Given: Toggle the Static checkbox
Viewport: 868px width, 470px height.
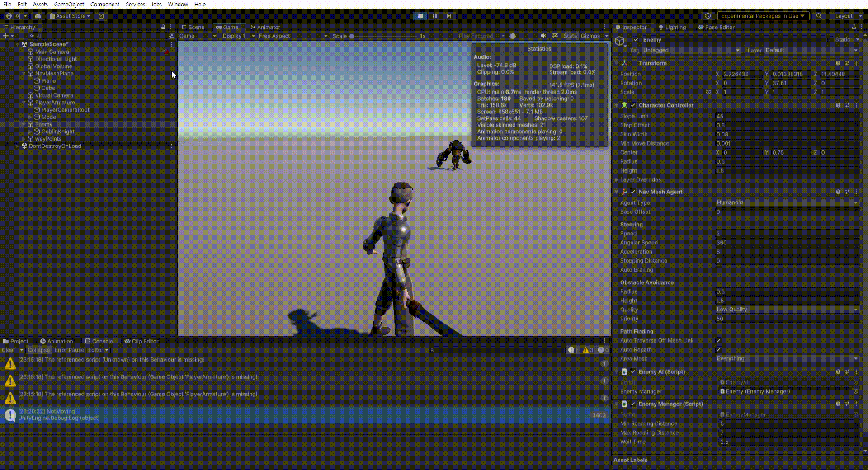Looking at the screenshot, I should [x=830, y=40].
